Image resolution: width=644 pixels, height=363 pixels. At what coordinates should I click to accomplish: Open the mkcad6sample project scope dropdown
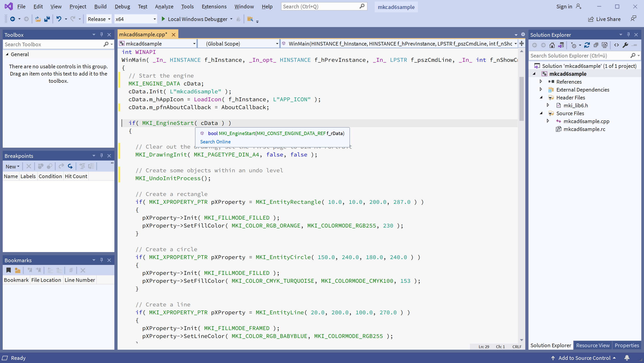pos(157,44)
